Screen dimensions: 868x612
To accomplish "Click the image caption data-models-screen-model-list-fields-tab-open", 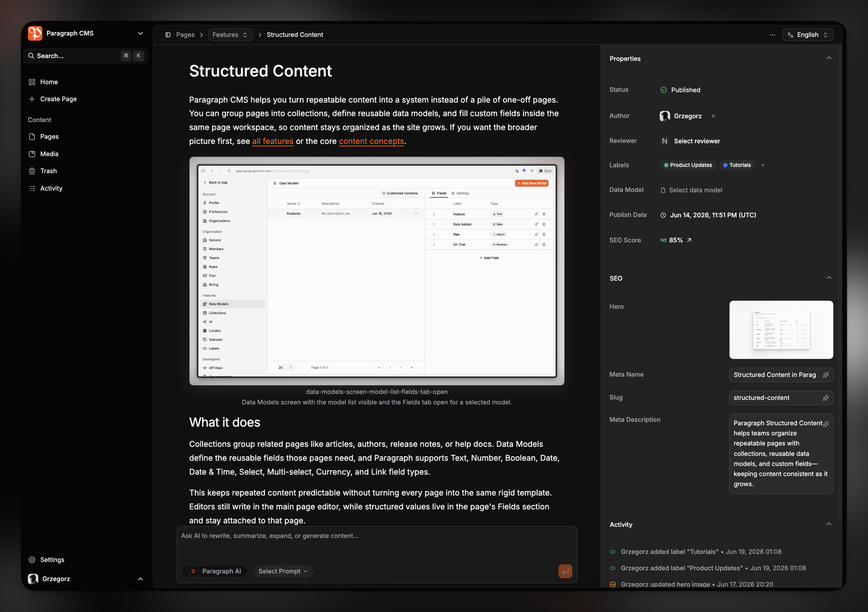I will tap(377, 392).
